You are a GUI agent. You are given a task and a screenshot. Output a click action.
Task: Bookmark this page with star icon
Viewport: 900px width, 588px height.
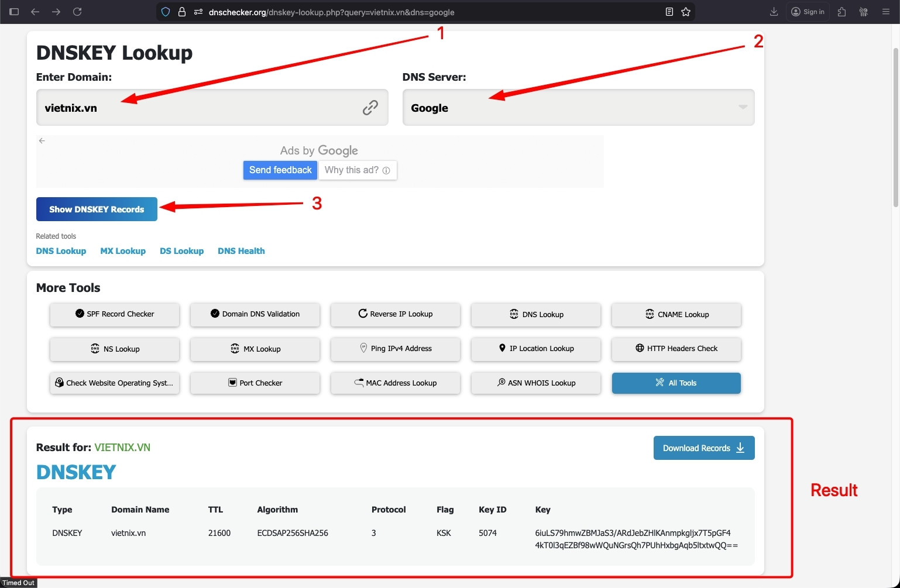tap(686, 12)
